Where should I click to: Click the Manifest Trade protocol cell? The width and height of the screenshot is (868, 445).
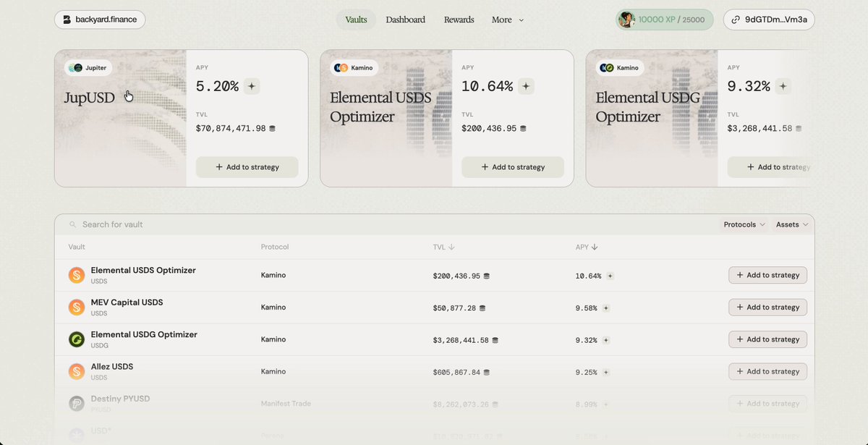pyautogui.click(x=286, y=404)
